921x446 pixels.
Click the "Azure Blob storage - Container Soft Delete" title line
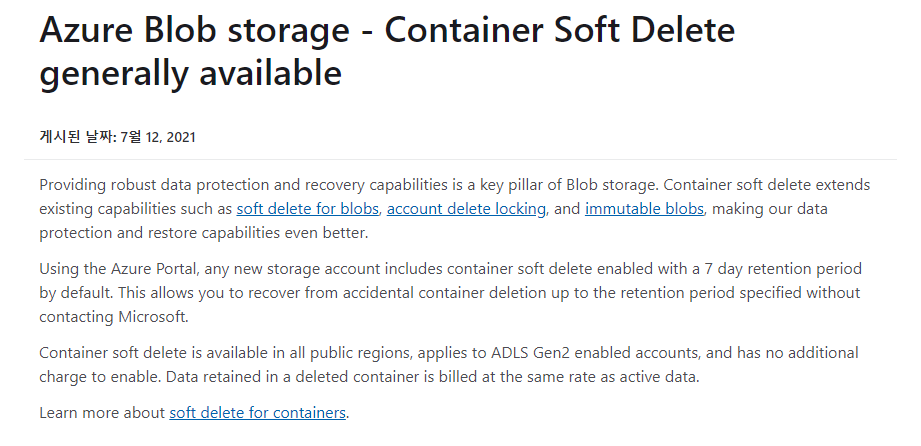pyautogui.click(x=387, y=30)
